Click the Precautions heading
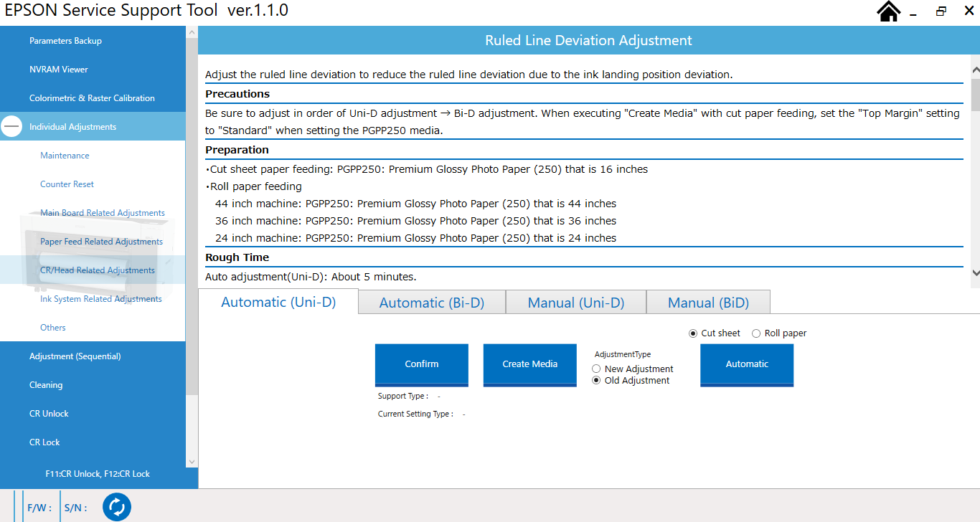 pyautogui.click(x=237, y=94)
